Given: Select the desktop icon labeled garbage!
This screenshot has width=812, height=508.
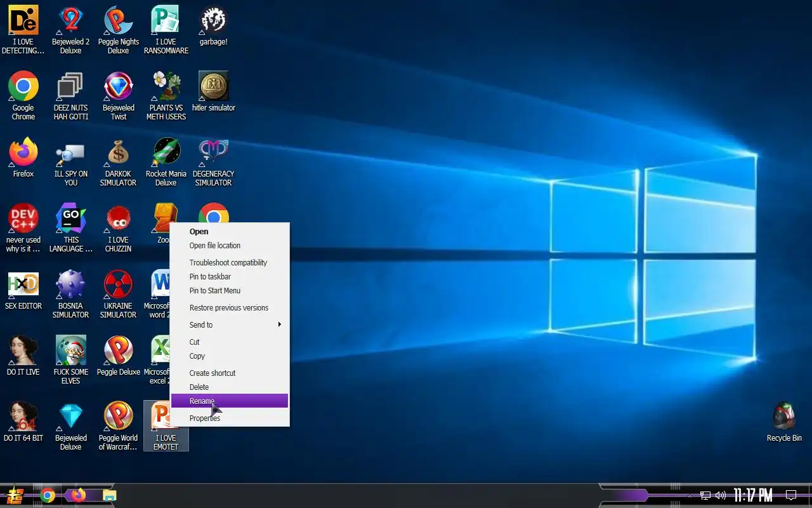Looking at the screenshot, I should [213, 25].
